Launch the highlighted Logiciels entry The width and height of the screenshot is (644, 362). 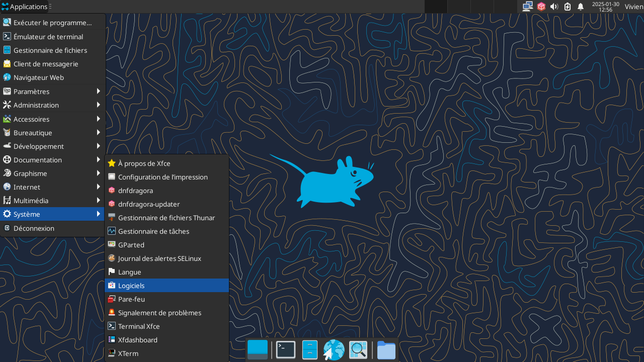click(x=167, y=286)
